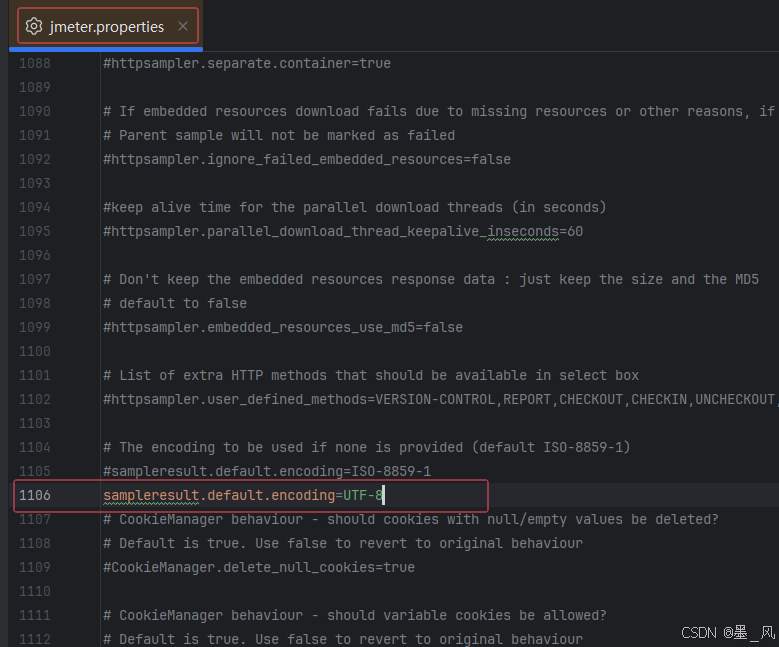Click 'The encoding to be used if none' comment
779x647 pixels.
(x=367, y=447)
